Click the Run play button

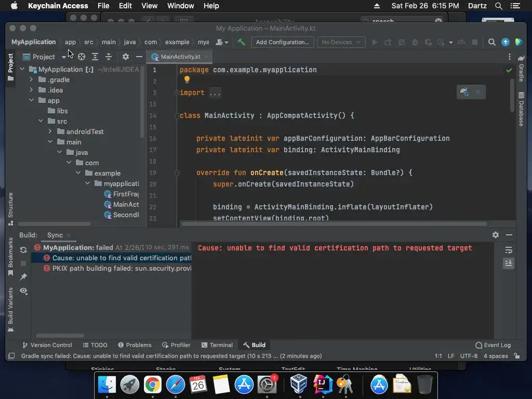(x=375, y=42)
